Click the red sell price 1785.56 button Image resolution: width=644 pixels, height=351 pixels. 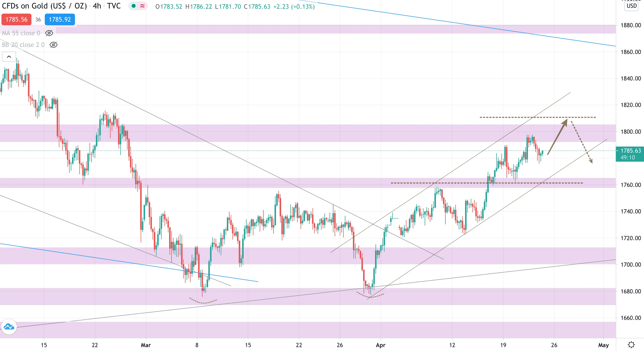pyautogui.click(x=17, y=19)
